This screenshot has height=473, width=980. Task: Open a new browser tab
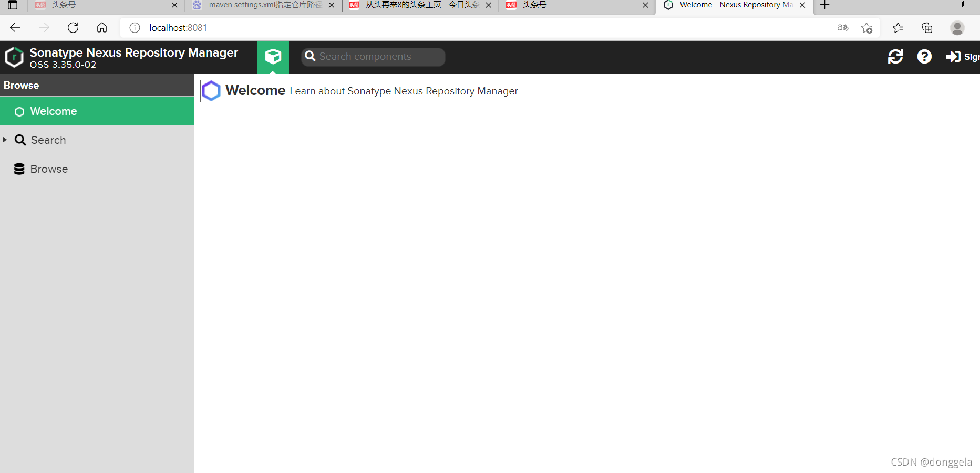(825, 5)
